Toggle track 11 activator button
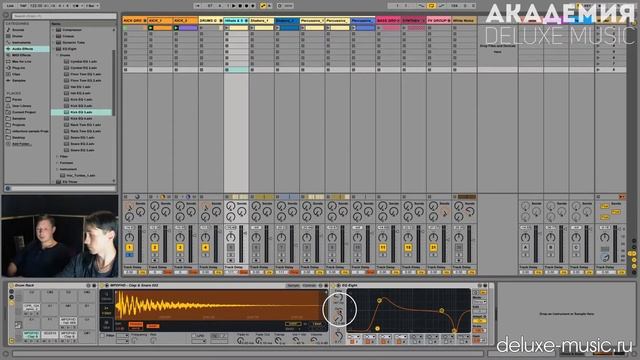The height and width of the screenshot is (360, 640). click(x=382, y=247)
